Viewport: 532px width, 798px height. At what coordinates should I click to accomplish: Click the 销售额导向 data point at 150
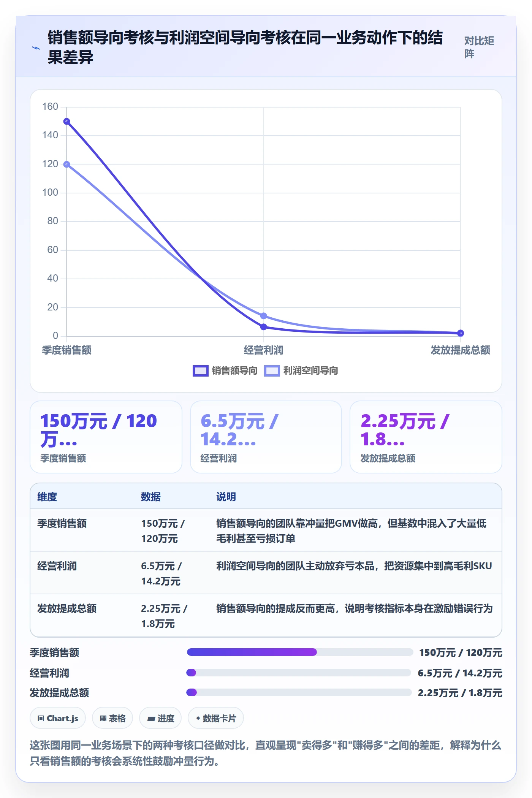tap(66, 122)
